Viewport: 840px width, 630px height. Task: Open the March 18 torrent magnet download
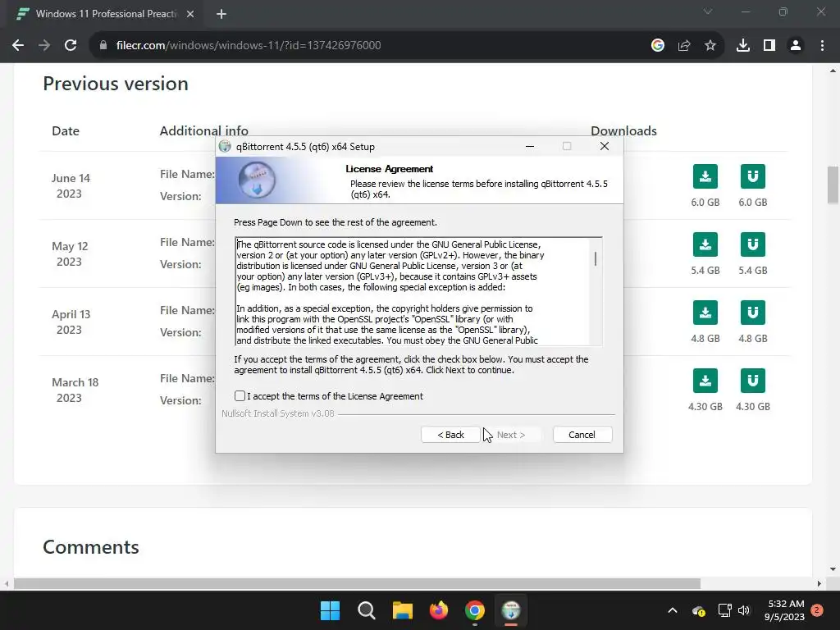[753, 381]
